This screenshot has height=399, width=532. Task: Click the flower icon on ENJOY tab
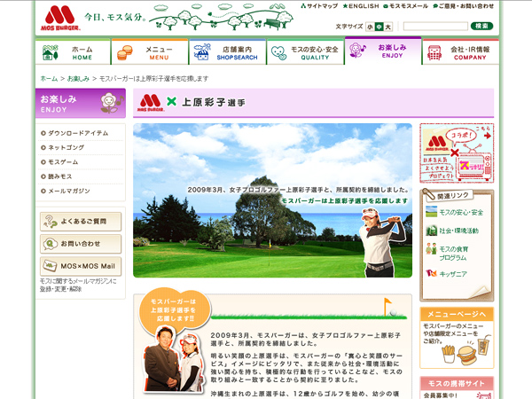357,50
